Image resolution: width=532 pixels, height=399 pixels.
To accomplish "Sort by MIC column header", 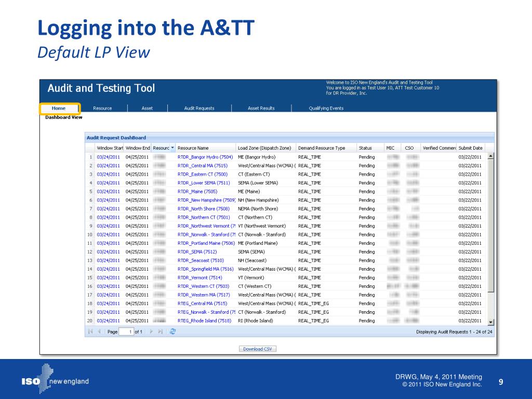I will [x=392, y=148].
